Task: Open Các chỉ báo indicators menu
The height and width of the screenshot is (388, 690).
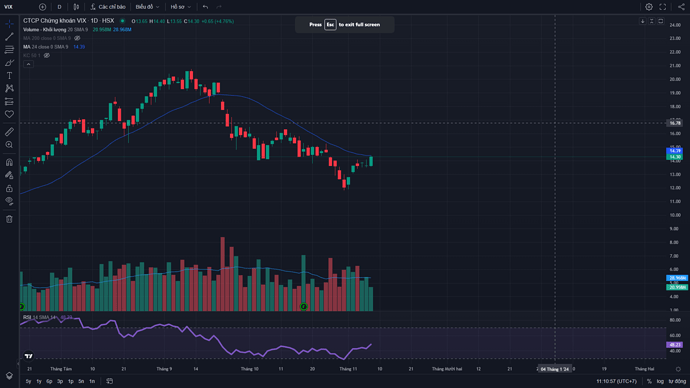Action: coord(108,7)
